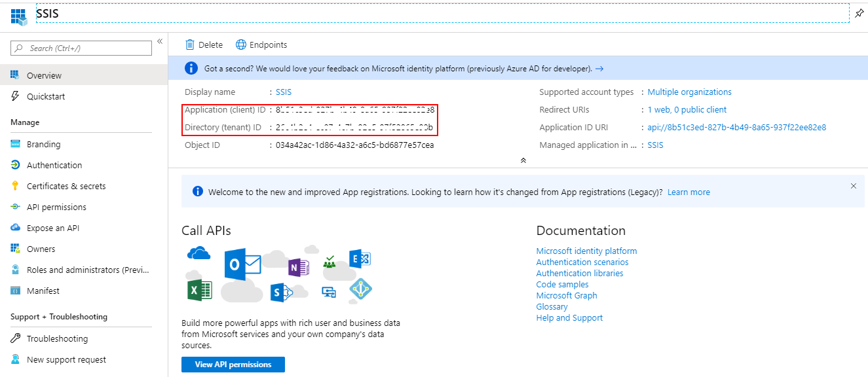Screen dimensions: 868x377
Task: Click the key icon for Certificates & secrets
Action: 15,186
